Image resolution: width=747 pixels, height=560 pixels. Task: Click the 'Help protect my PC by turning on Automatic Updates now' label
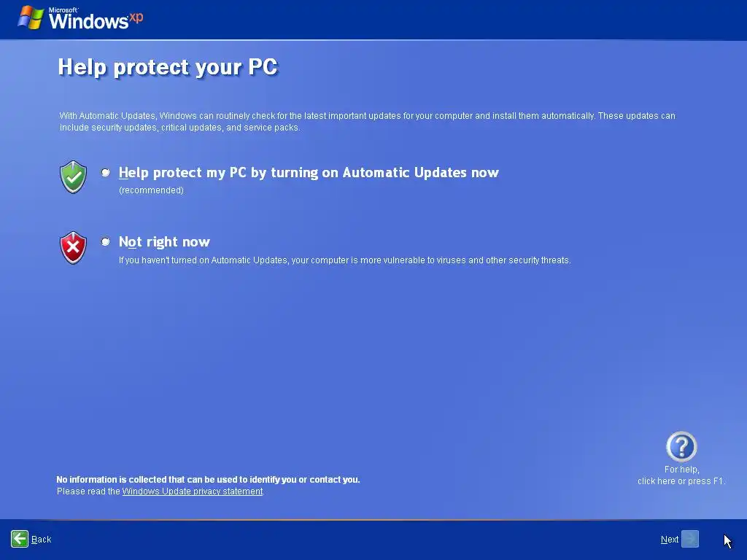(x=309, y=172)
